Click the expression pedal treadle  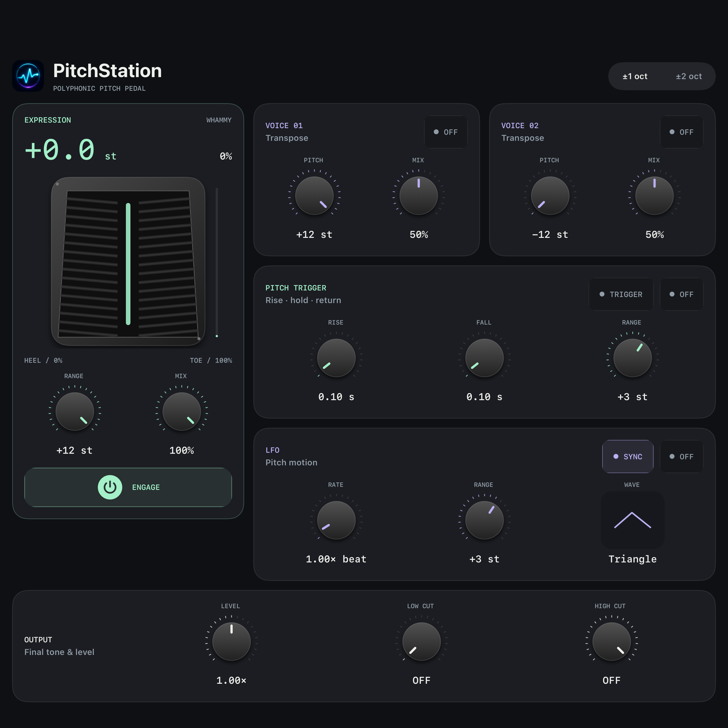coord(128,262)
